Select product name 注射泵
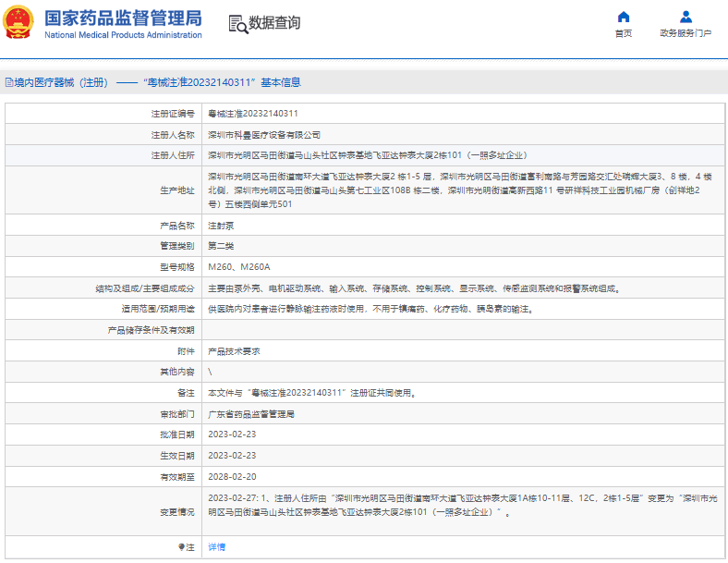Viewport: 728px width, 563px height. 221,226
